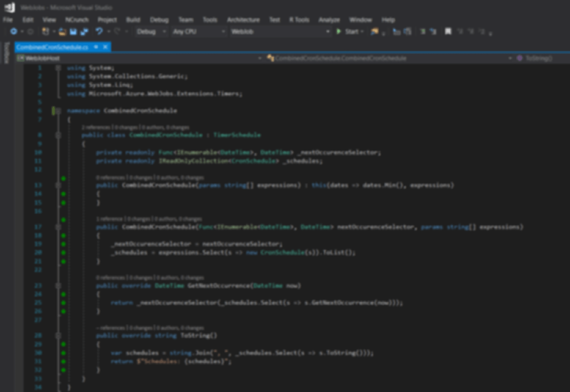
Task: Collapse the CombinedCronSchedule namespace outline
Action: (x=58, y=111)
